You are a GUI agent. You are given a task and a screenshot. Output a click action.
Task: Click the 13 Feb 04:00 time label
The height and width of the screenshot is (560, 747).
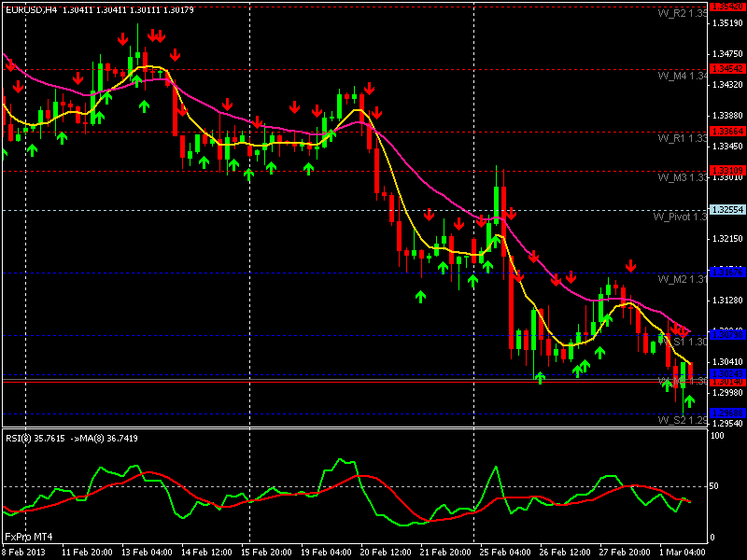coord(147,553)
